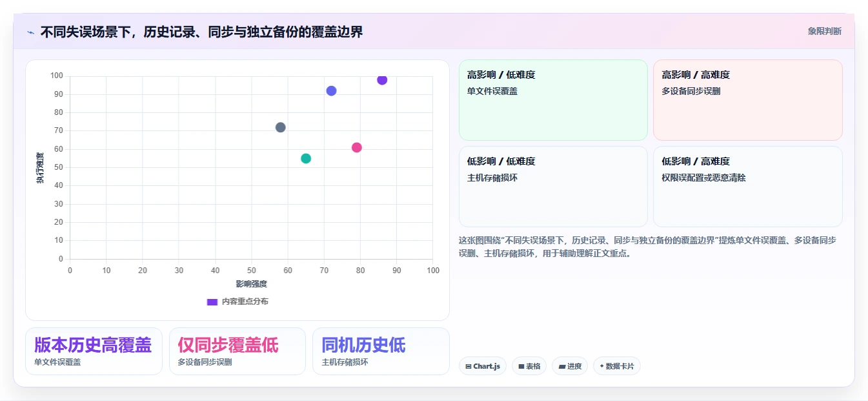This screenshot has height=401, width=868.
Task: Click the 数据卡片 tag chip
Action: (617, 366)
